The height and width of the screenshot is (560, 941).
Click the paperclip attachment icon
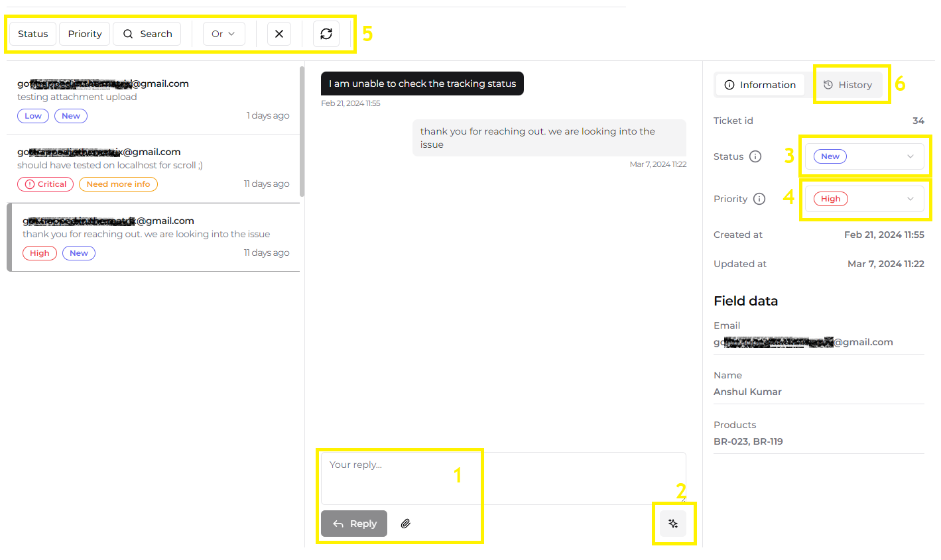pos(406,524)
